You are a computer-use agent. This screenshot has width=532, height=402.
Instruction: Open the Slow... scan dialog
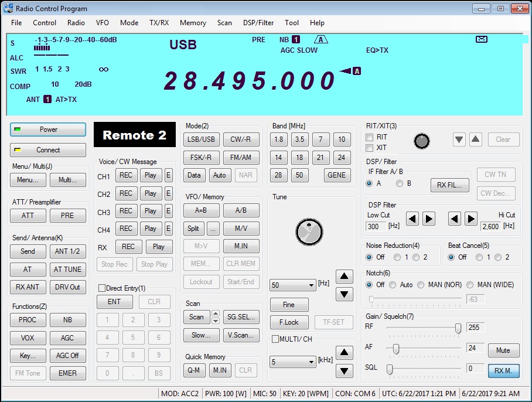pos(201,335)
